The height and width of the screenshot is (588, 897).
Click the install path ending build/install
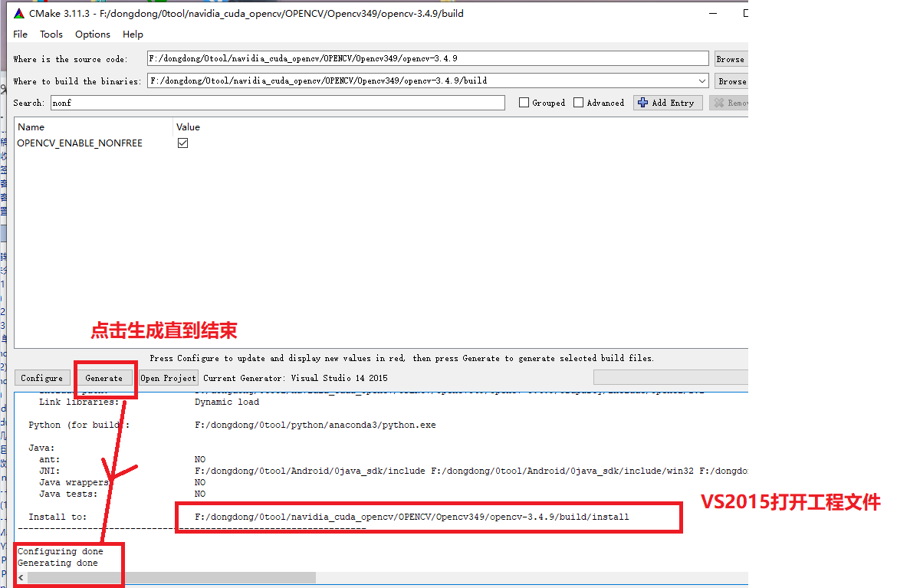click(411, 517)
